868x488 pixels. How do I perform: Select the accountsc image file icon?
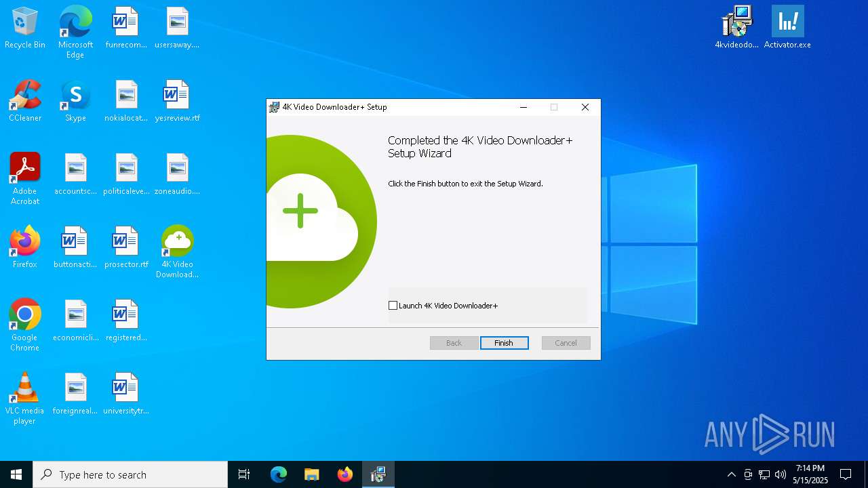(x=75, y=175)
